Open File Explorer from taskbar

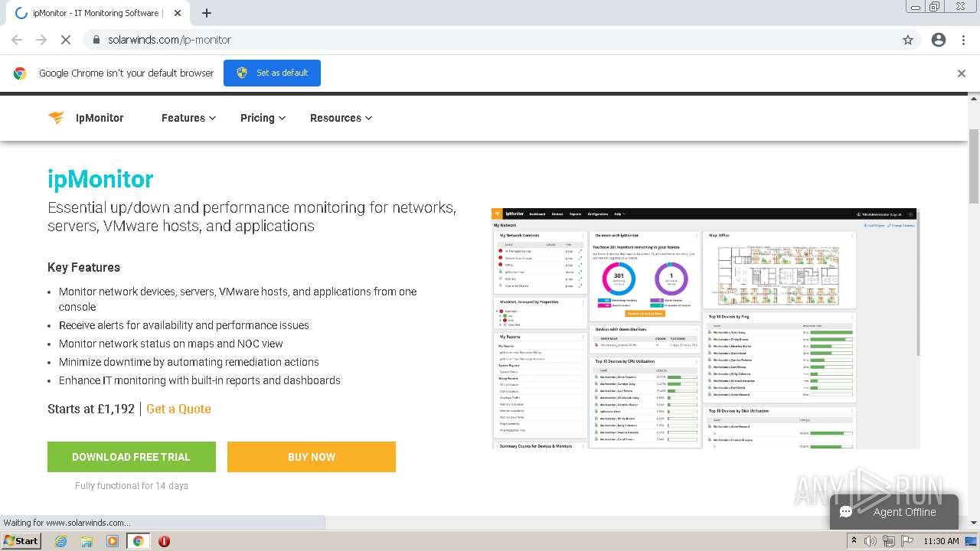pos(87,541)
